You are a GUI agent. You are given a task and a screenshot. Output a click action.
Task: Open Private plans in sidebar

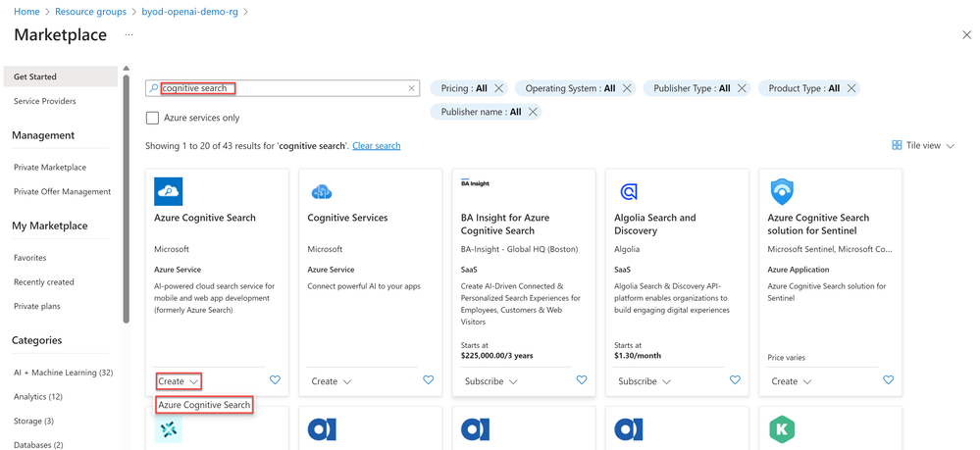pos(37,306)
